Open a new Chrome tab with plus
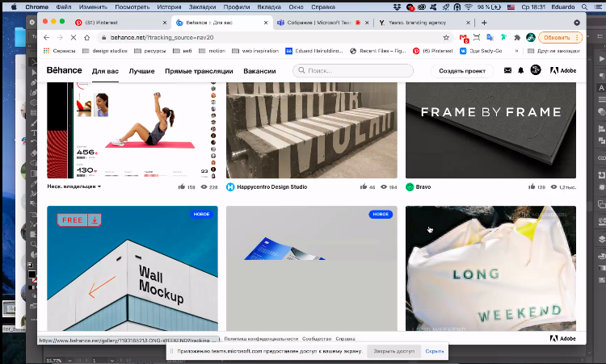 pos(484,23)
